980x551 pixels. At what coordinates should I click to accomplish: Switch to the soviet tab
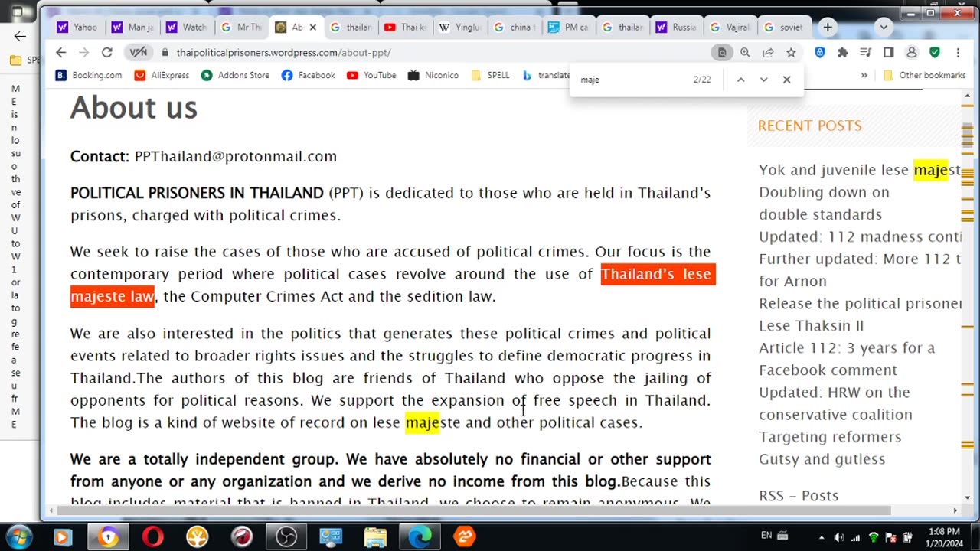pyautogui.click(x=786, y=28)
